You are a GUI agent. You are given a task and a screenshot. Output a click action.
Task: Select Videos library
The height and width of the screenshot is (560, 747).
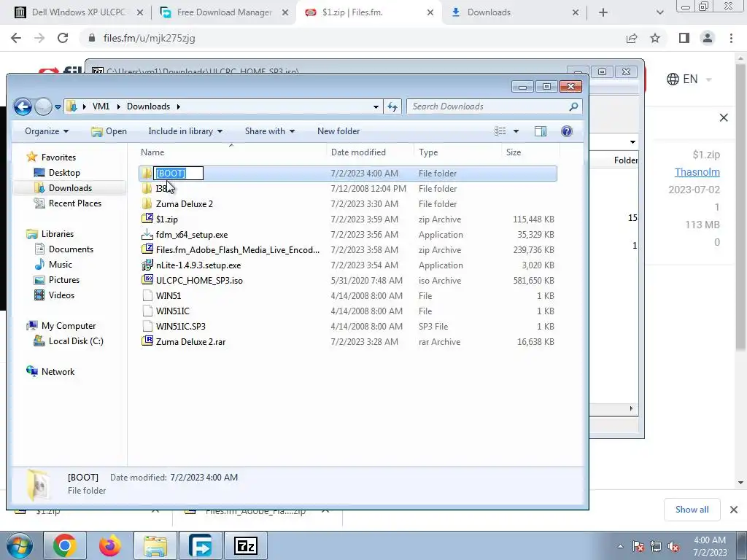pos(61,295)
